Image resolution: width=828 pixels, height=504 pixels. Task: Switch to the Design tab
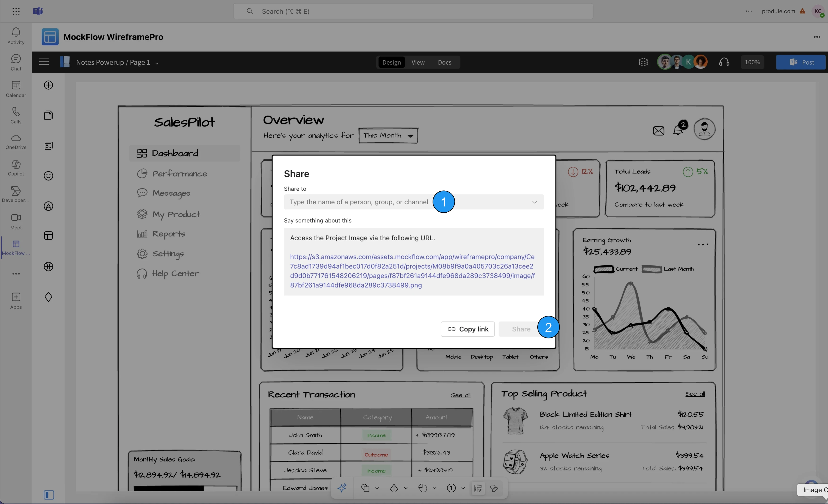[391, 62]
